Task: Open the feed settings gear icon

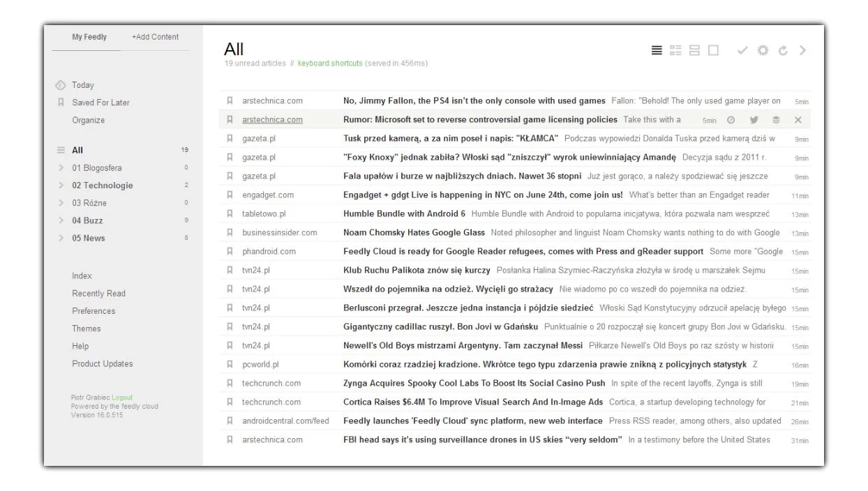Action: [x=763, y=50]
